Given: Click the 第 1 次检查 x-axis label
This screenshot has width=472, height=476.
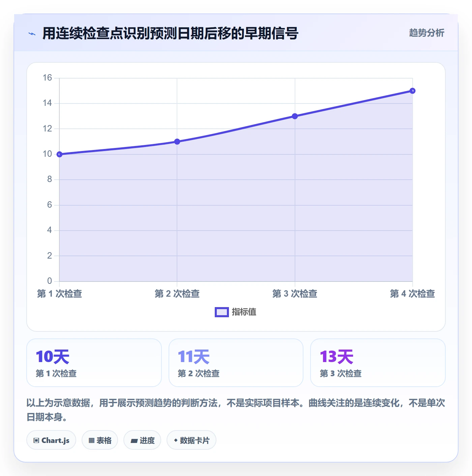Looking at the screenshot, I should click(x=60, y=294).
